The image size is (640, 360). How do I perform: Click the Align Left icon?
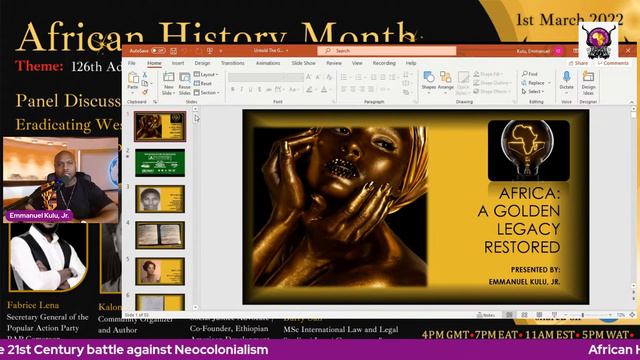[344, 89]
